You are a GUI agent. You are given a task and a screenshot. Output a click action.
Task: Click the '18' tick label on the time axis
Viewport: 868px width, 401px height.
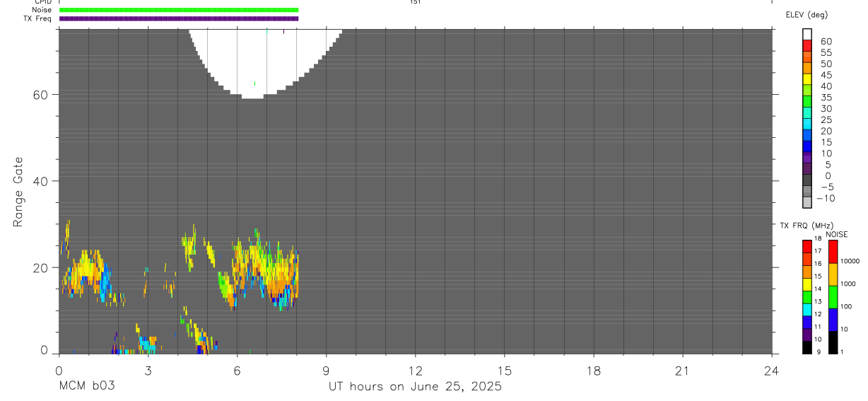tap(593, 371)
